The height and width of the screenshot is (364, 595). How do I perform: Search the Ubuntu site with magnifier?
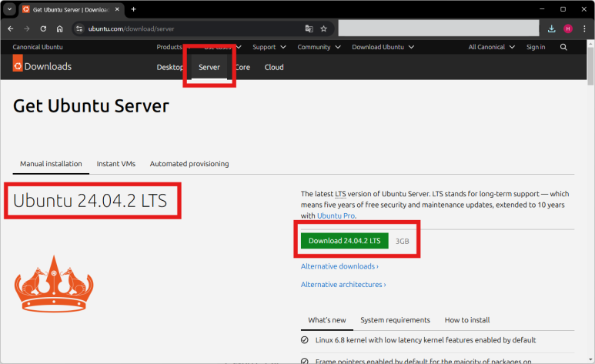click(563, 47)
